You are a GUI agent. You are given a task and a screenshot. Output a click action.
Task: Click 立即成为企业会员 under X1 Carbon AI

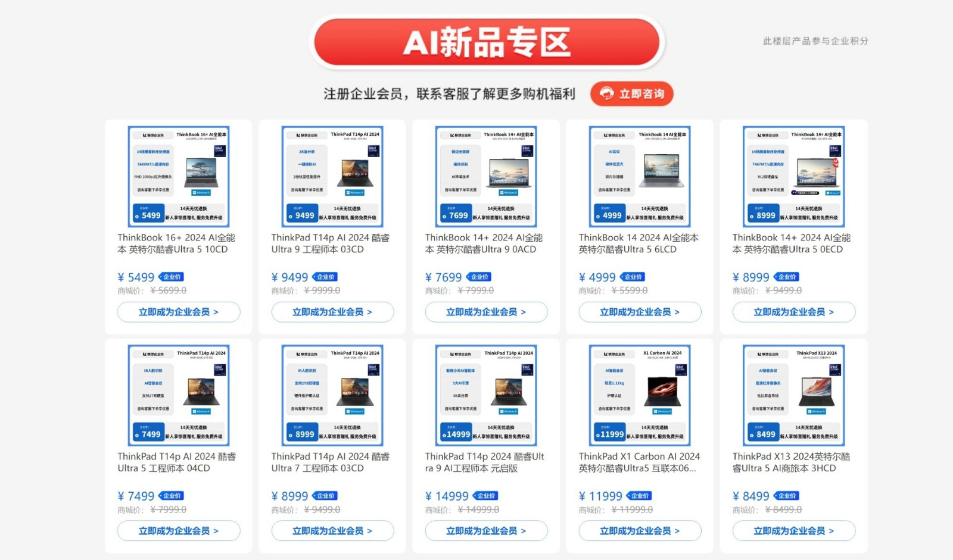tap(640, 531)
